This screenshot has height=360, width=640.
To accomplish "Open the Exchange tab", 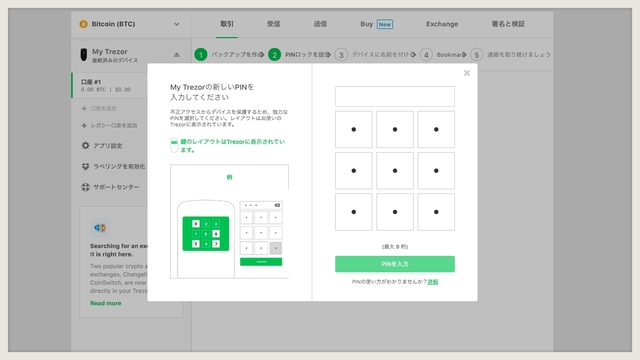I will tap(442, 24).
